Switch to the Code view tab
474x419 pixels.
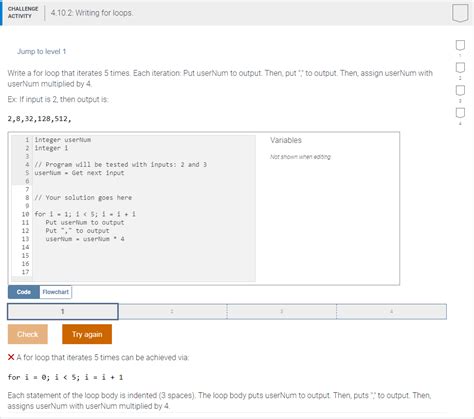24,292
